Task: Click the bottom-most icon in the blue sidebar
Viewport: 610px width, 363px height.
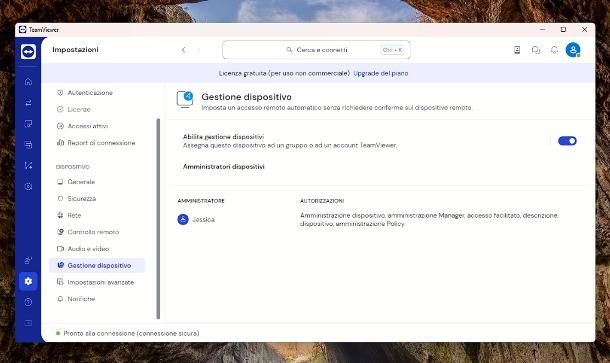Action: point(28,323)
